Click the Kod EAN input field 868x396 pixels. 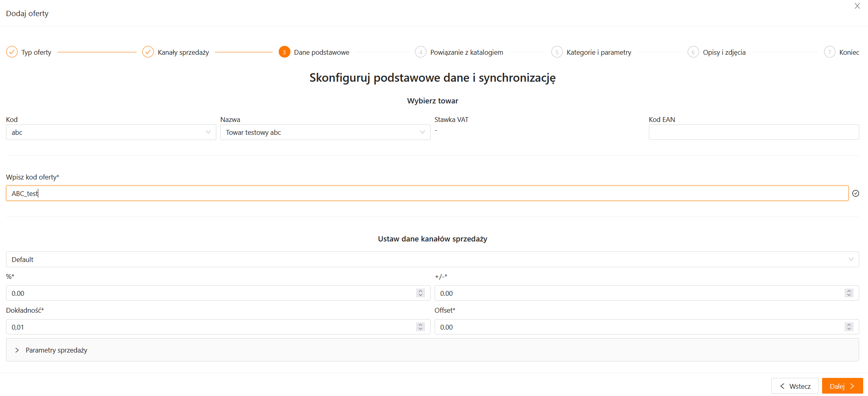click(x=753, y=132)
